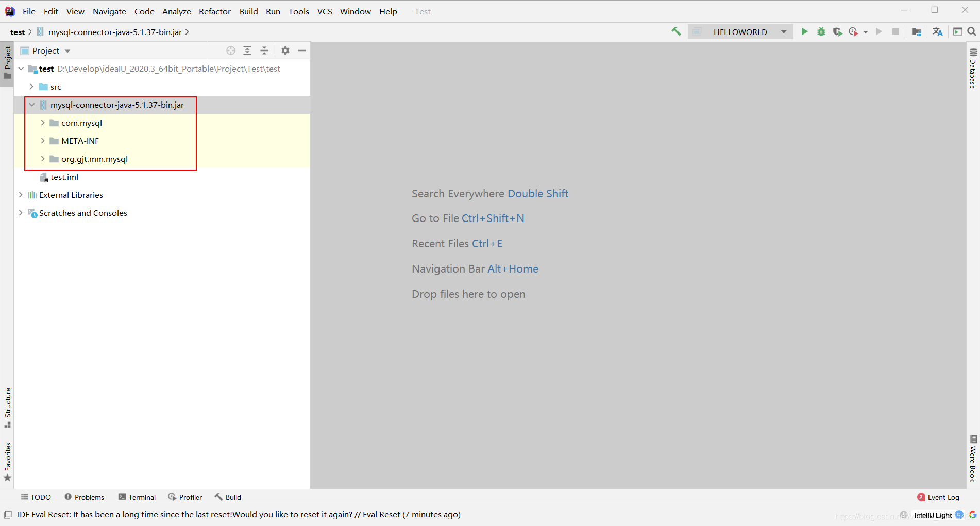Expand Scratches and Consoles node

[x=21, y=213]
